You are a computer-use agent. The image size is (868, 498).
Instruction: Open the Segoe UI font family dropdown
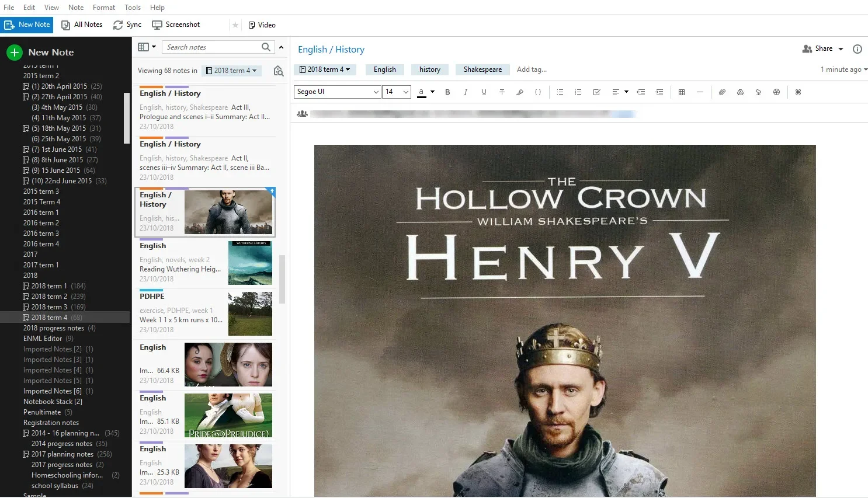coord(337,92)
